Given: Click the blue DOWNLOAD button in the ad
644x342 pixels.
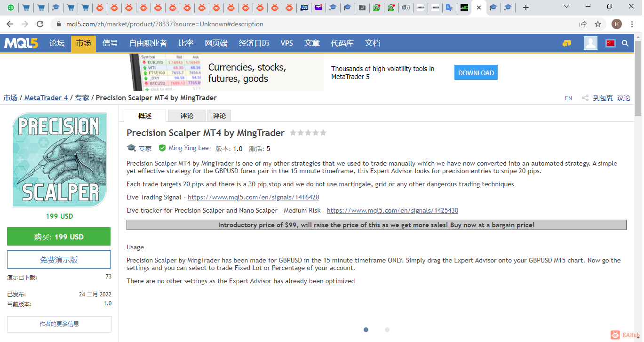Looking at the screenshot, I should click(476, 73).
